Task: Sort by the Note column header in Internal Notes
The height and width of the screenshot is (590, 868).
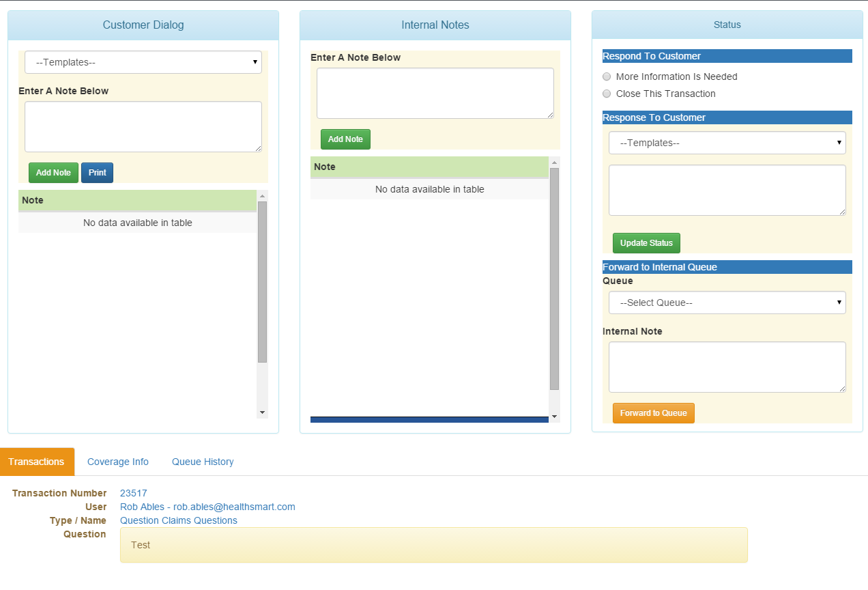Action: click(x=429, y=167)
